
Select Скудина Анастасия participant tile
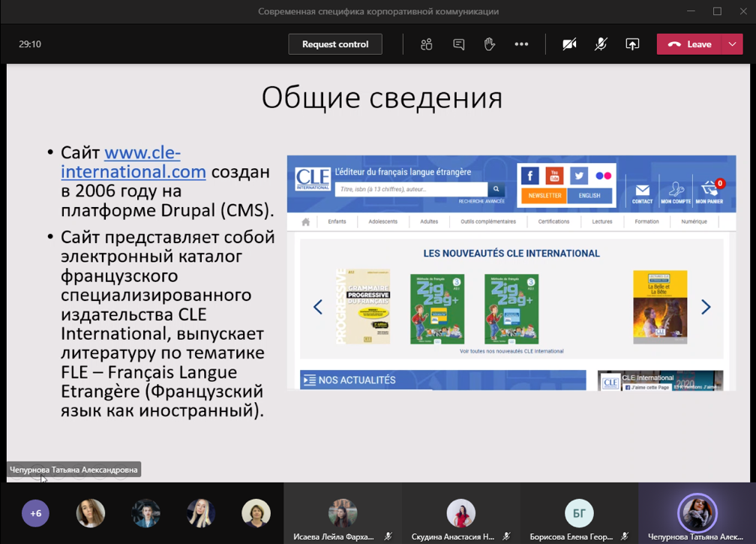point(461,513)
